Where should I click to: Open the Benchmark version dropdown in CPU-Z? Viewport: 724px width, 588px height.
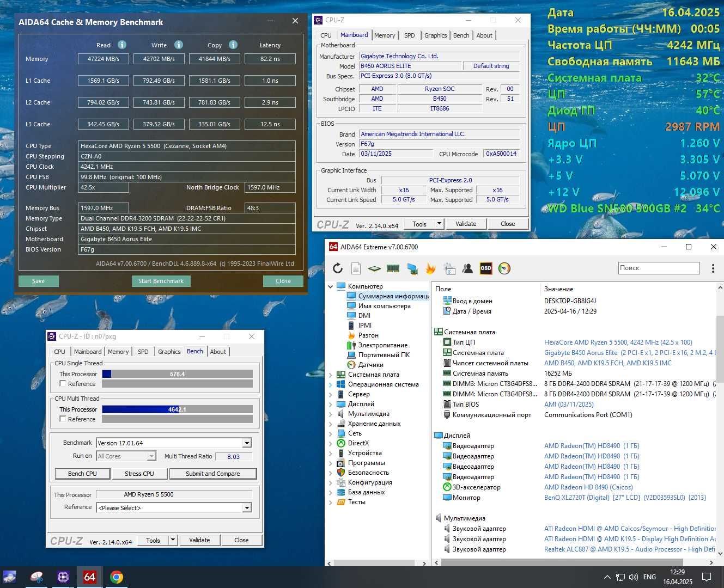tap(247, 443)
